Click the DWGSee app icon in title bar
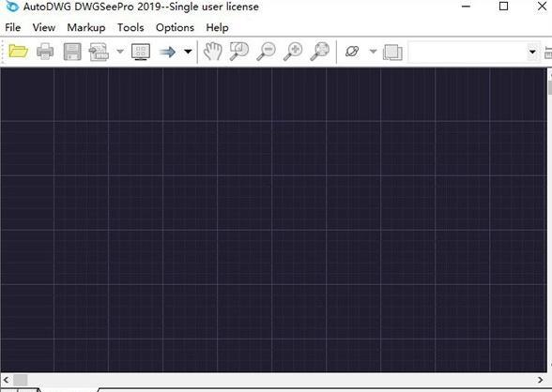Image resolution: width=552 pixels, height=392 pixels. point(12,7)
